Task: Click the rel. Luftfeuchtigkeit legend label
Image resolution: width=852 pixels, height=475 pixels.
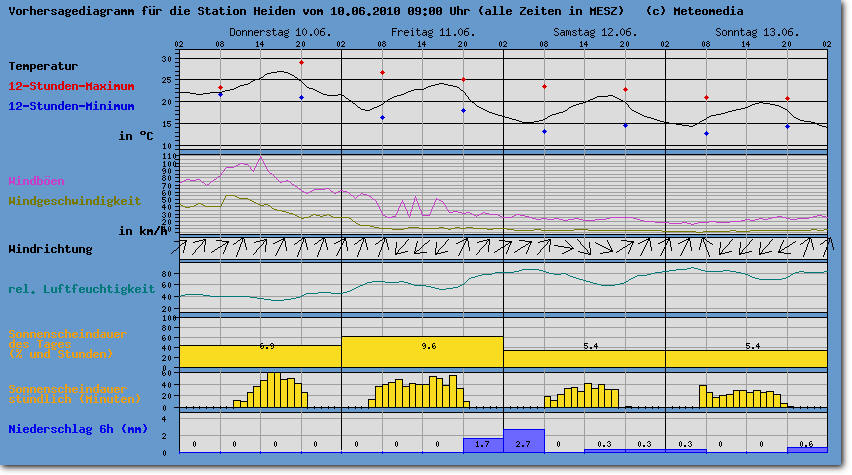Action: click(x=81, y=289)
